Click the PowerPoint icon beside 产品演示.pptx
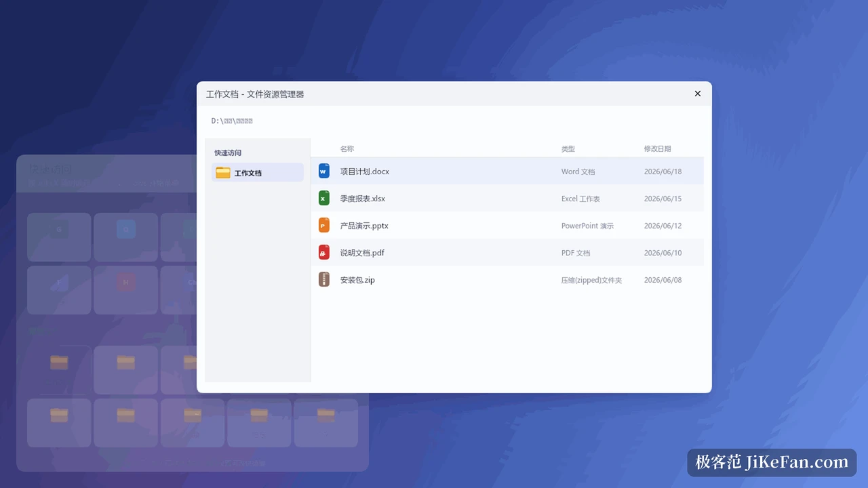Image resolution: width=868 pixels, height=488 pixels. (x=324, y=226)
